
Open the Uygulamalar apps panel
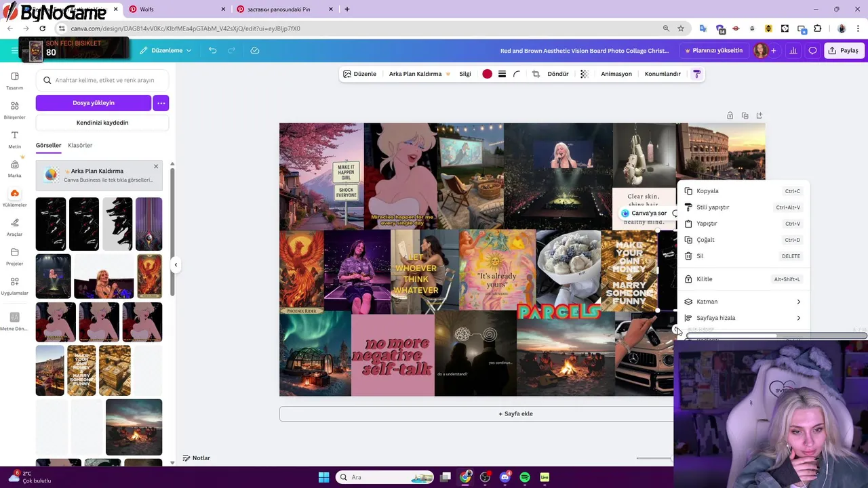14,286
